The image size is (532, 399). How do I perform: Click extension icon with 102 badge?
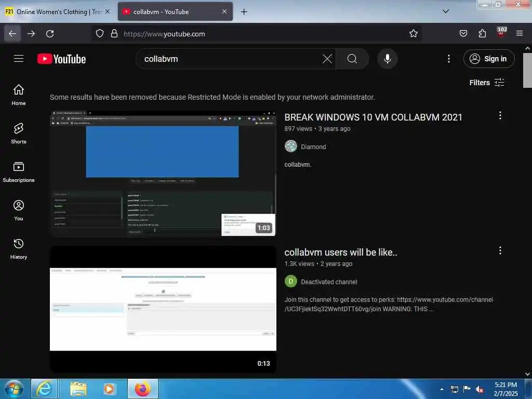501,33
